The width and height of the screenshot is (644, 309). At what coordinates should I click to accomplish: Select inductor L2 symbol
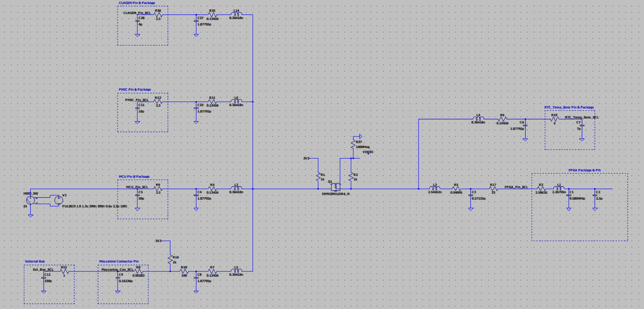(x=236, y=189)
